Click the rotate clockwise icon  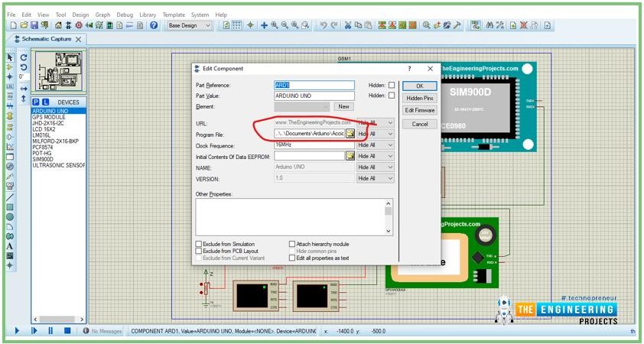(24, 57)
